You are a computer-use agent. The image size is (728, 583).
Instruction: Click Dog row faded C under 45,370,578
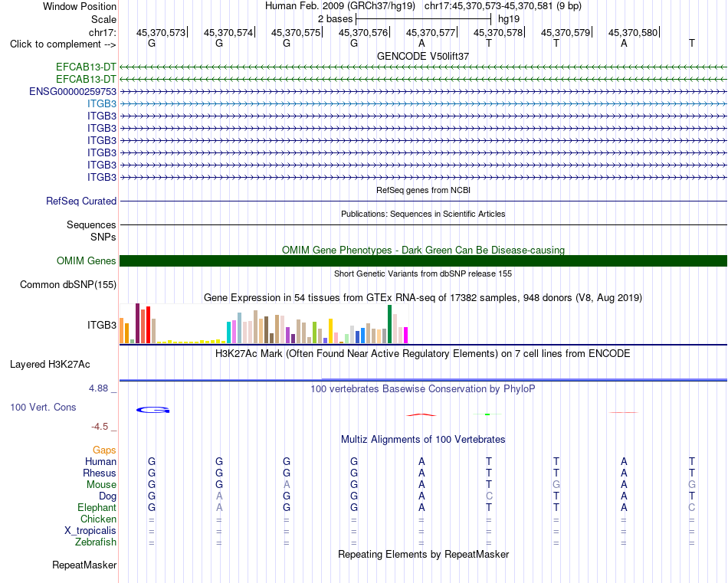(489, 496)
